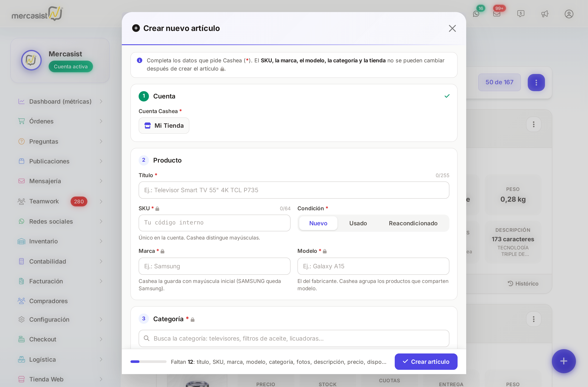Select the Nuevo condition
Screen dimensions: 588x387
(318, 223)
